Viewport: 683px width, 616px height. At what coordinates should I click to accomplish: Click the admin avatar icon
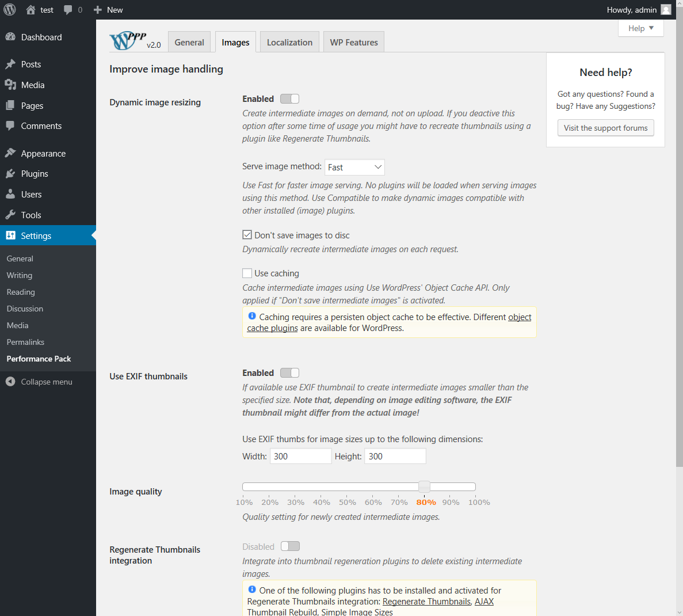coord(666,10)
